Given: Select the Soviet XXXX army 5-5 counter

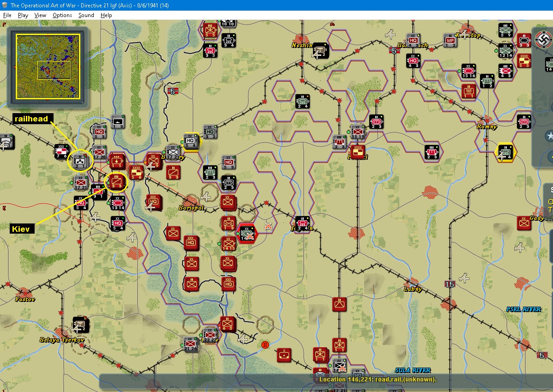Looking at the screenshot, I should coord(524,60).
